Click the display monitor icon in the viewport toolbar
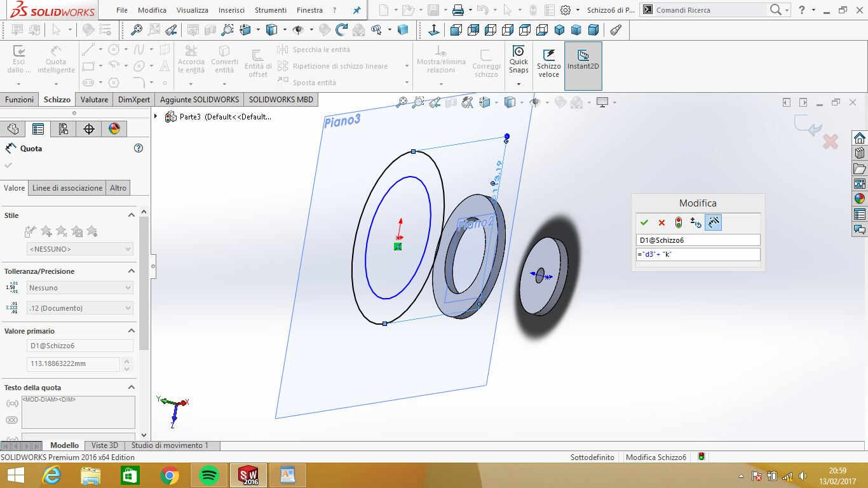This screenshot has height=488, width=868. tap(602, 102)
